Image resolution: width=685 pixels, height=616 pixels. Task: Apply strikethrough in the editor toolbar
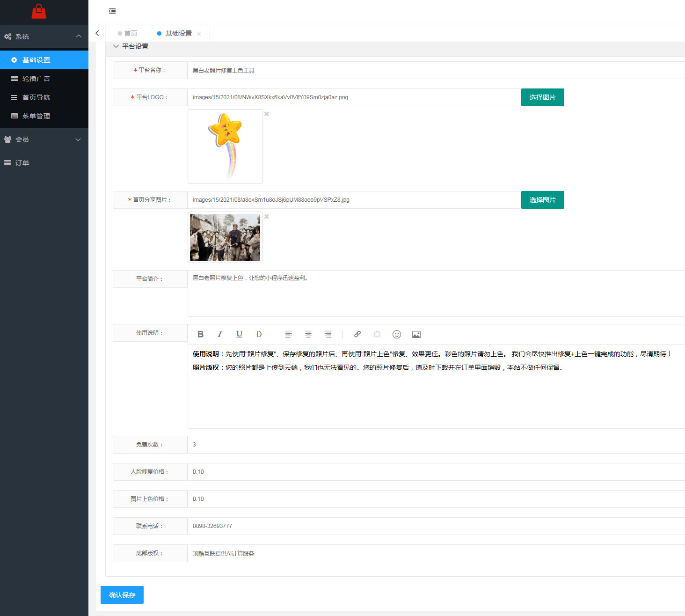[x=259, y=334]
